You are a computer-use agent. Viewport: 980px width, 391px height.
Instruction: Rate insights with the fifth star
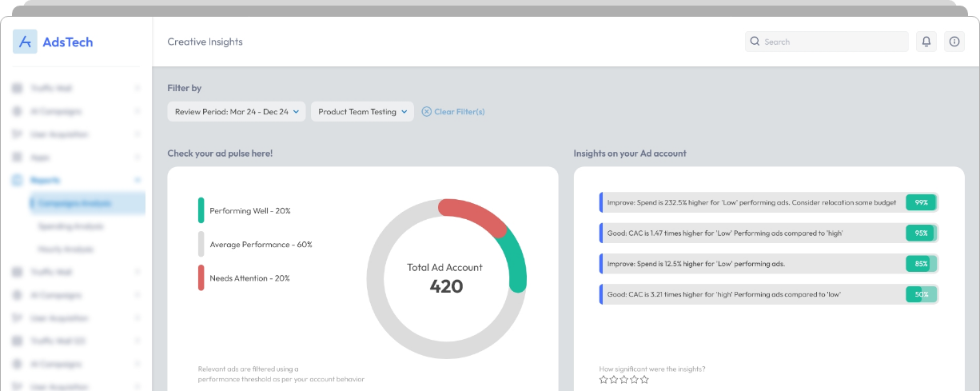pyautogui.click(x=645, y=380)
